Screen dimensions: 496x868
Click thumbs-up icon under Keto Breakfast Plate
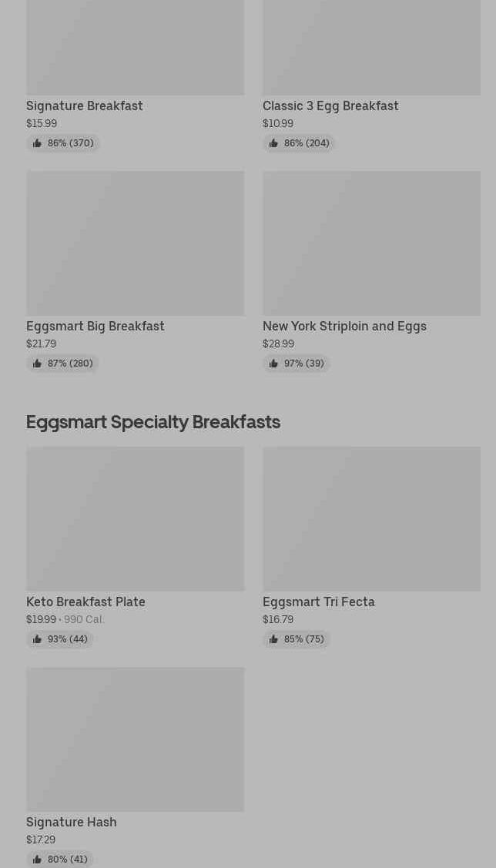click(37, 639)
